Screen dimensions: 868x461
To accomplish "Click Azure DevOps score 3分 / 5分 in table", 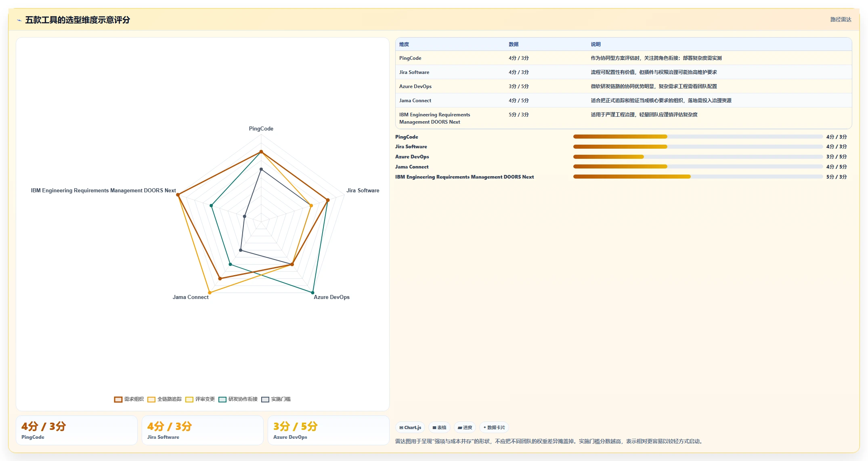I will pyautogui.click(x=519, y=86).
